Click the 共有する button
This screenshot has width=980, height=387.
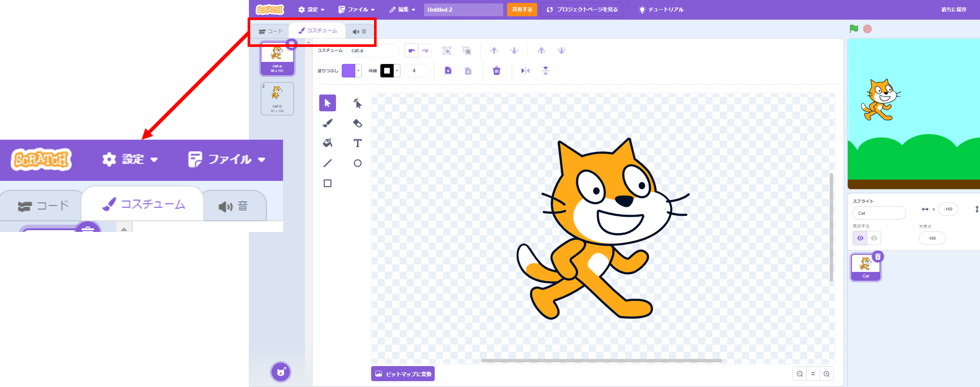click(522, 10)
